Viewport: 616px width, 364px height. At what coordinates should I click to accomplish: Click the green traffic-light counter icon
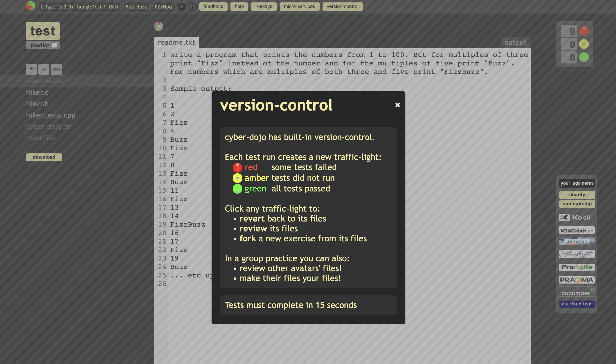click(x=584, y=57)
